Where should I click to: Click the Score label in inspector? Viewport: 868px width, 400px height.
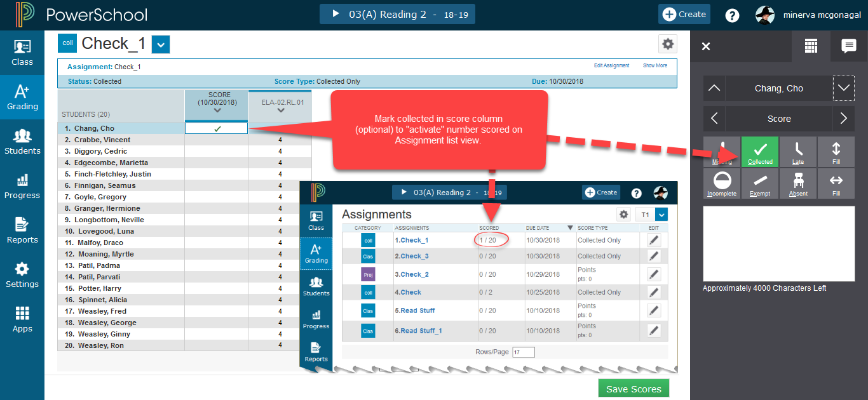(x=779, y=119)
